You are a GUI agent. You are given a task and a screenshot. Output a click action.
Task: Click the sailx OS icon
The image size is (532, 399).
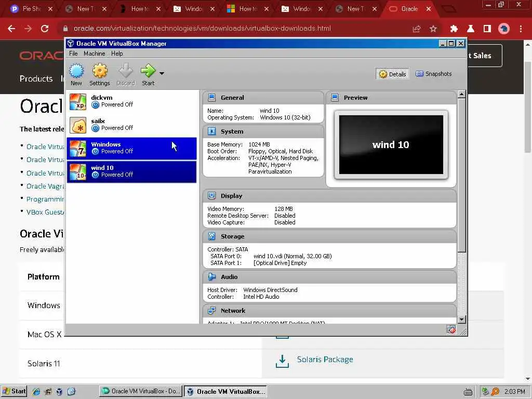pos(78,125)
